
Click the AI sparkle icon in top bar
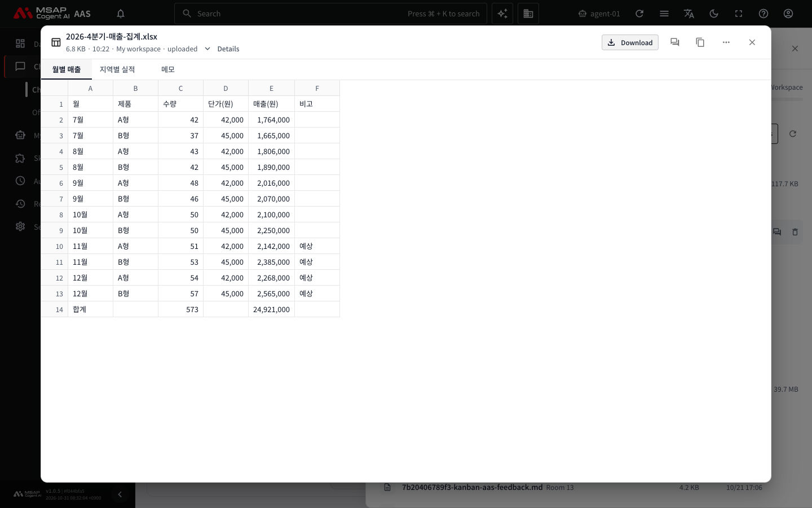(x=502, y=14)
